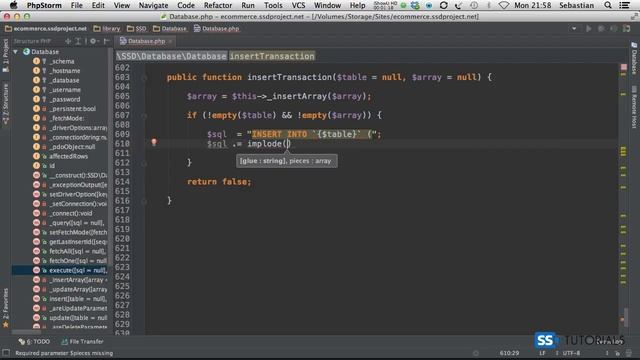
Task: Click the cursor position 610:29 indicator
Action: point(509,353)
